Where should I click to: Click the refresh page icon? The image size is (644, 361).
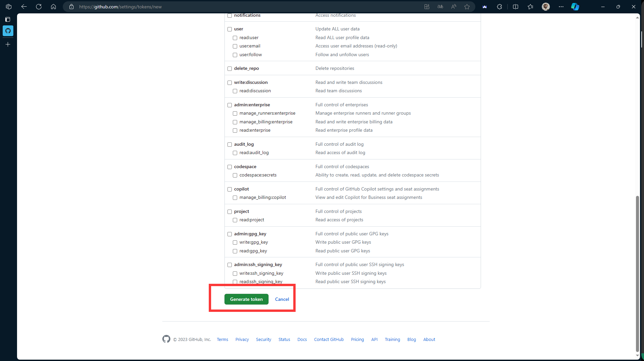(39, 7)
